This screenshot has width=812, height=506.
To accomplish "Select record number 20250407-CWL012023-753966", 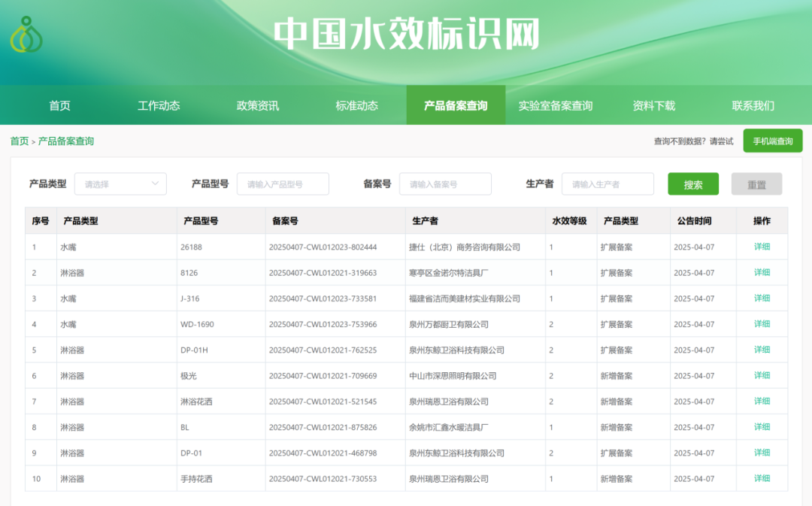I will pos(323,324).
